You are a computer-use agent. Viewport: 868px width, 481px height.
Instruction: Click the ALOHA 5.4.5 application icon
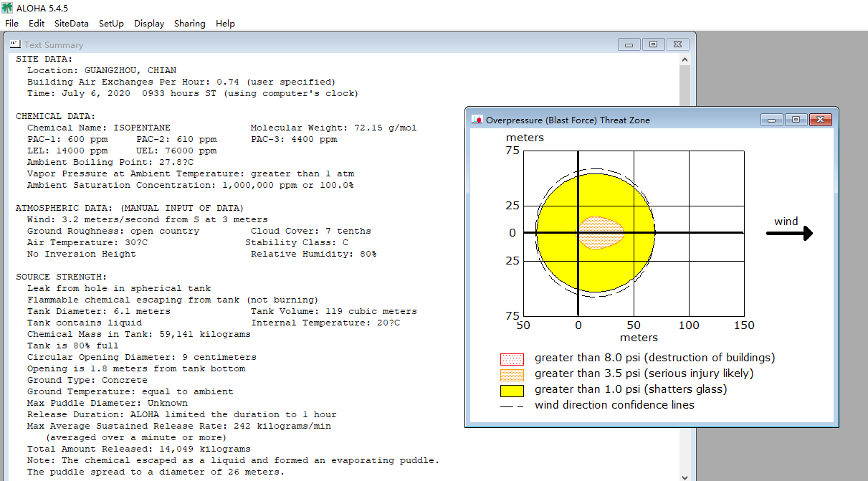click(x=7, y=7)
